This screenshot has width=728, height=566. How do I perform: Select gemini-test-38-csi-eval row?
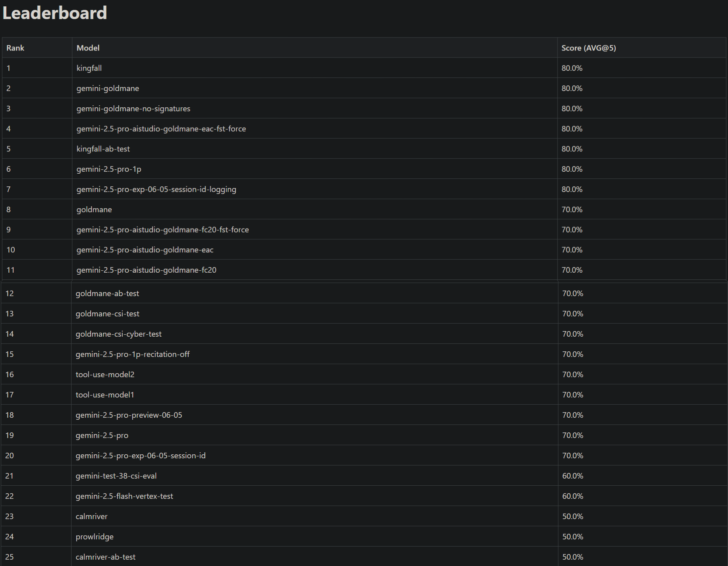click(x=364, y=476)
